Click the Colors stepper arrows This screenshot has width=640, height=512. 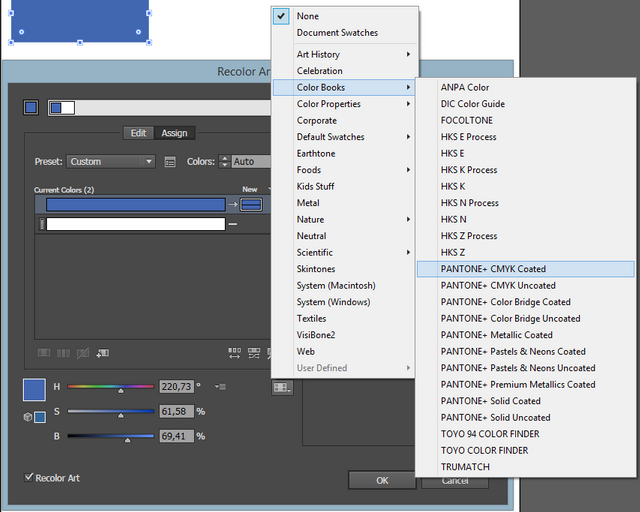click(224, 161)
